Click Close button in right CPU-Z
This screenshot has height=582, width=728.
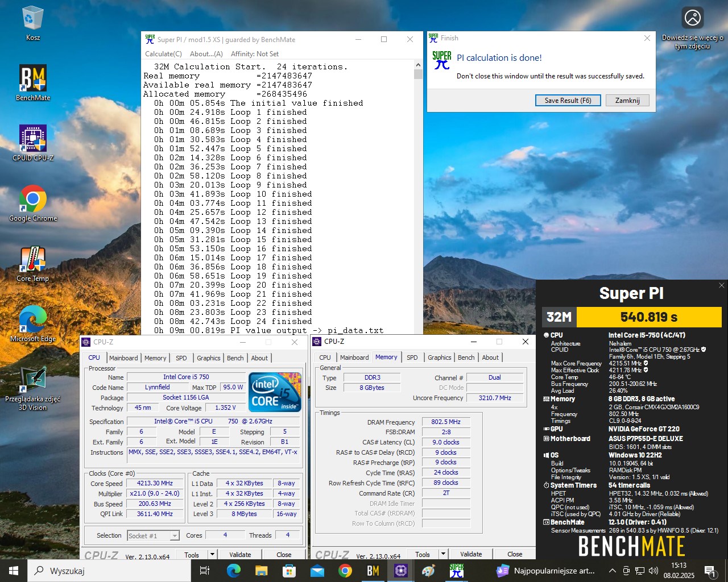pos(515,554)
